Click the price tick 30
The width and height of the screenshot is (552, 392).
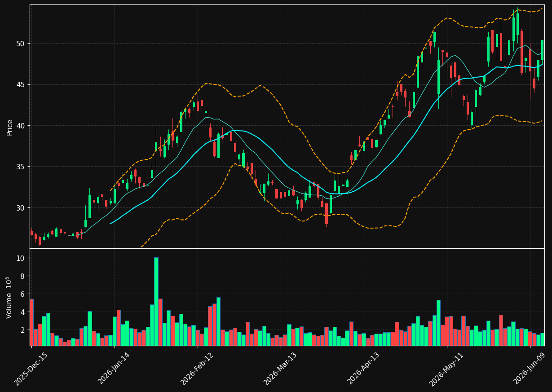(22, 208)
